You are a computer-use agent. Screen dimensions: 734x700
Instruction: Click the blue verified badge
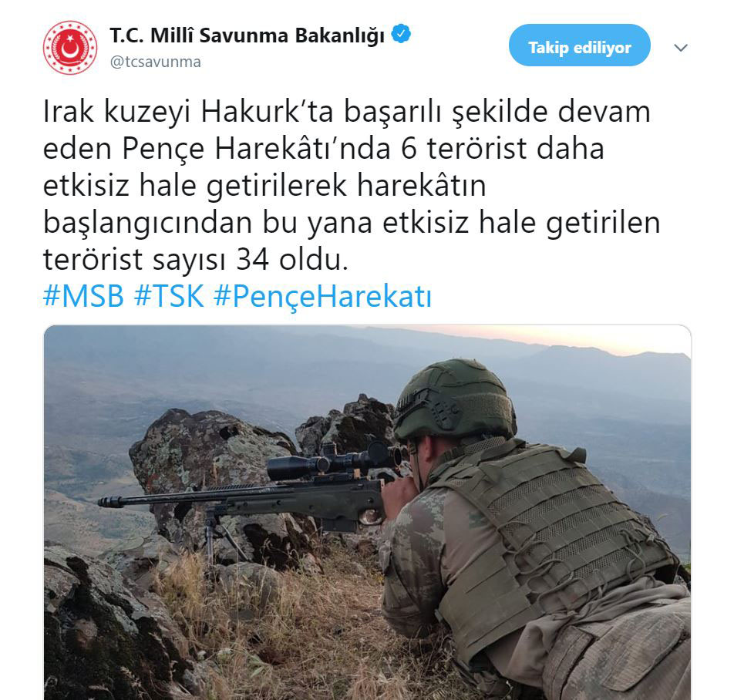click(401, 34)
